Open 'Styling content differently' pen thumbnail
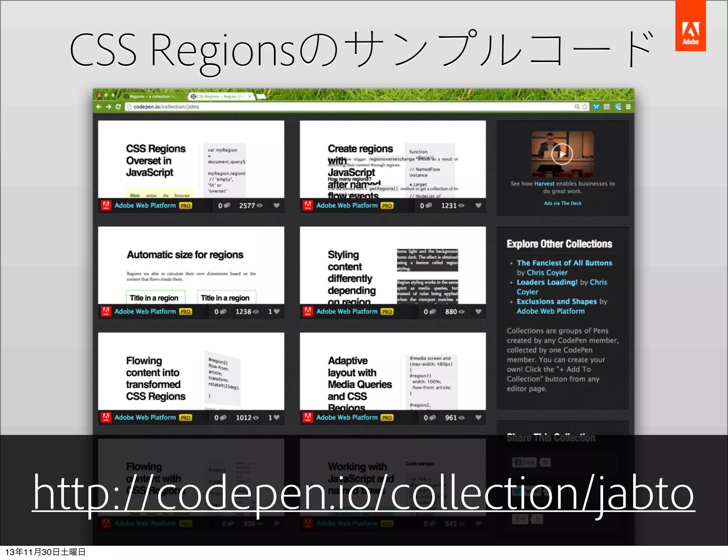728x560 pixels. pyautogui.click(x=393, y=265)
